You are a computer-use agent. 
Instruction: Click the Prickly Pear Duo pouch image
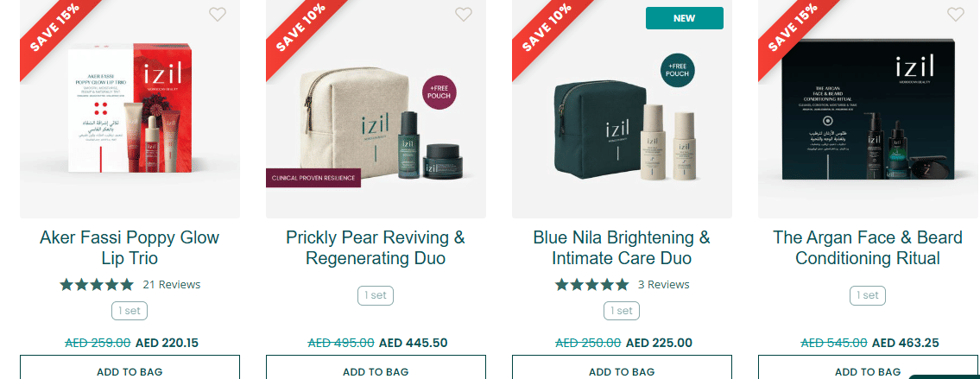(345, 121)
